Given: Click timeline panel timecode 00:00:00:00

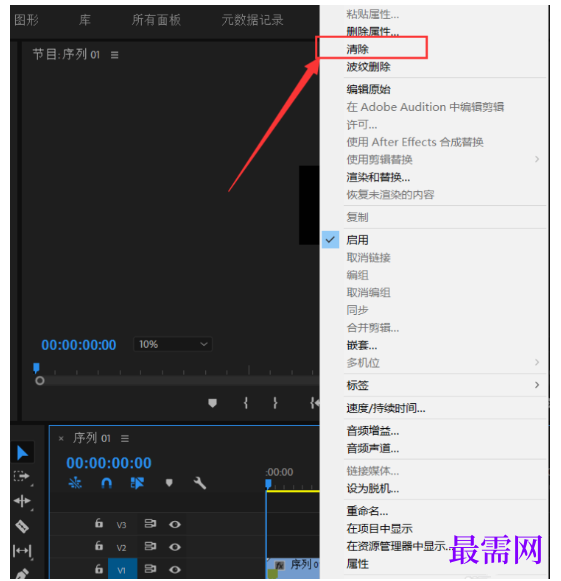Looking at the screenshot, I should (x=109, y=463).
